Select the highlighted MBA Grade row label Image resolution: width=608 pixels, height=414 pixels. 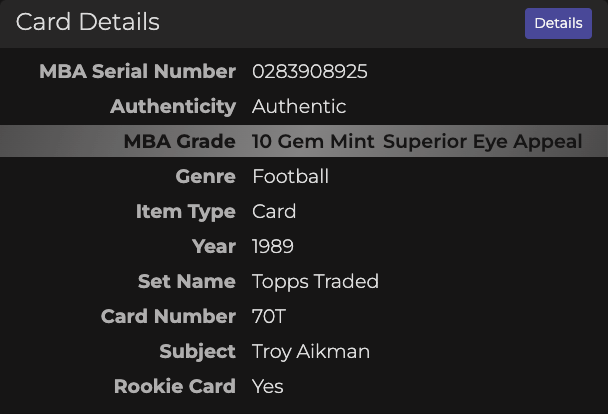coord(179,142)
